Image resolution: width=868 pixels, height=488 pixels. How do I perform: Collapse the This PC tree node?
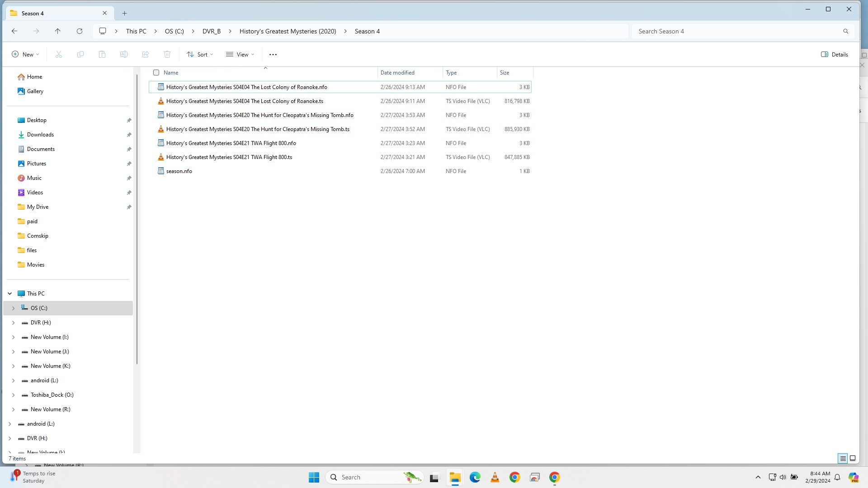click(x=9, y=294)
